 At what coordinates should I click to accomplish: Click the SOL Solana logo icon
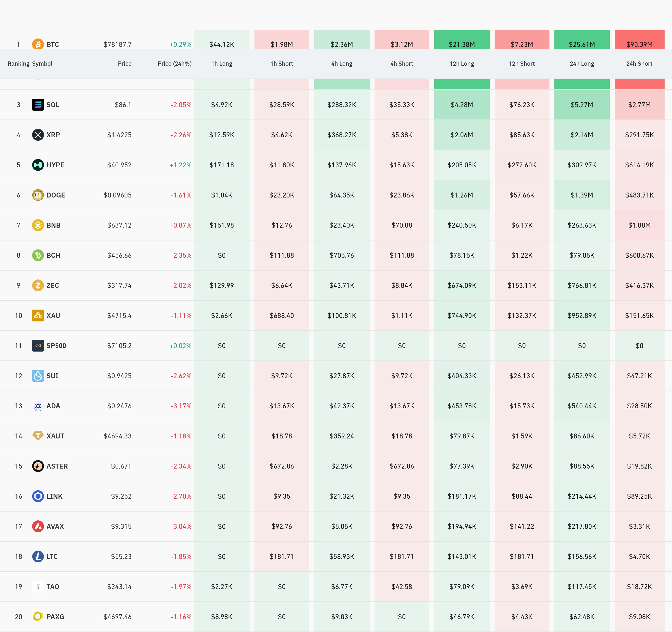pos(38,105)
